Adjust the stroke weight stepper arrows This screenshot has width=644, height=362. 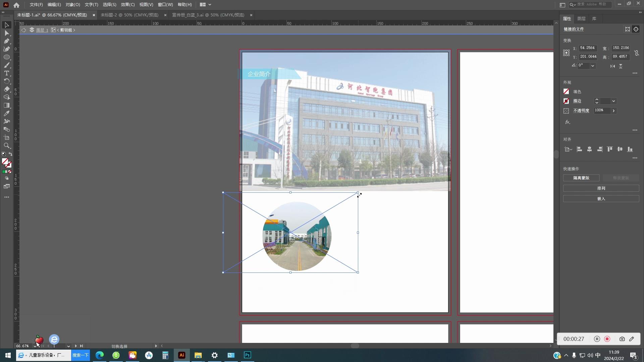[597, 101]
